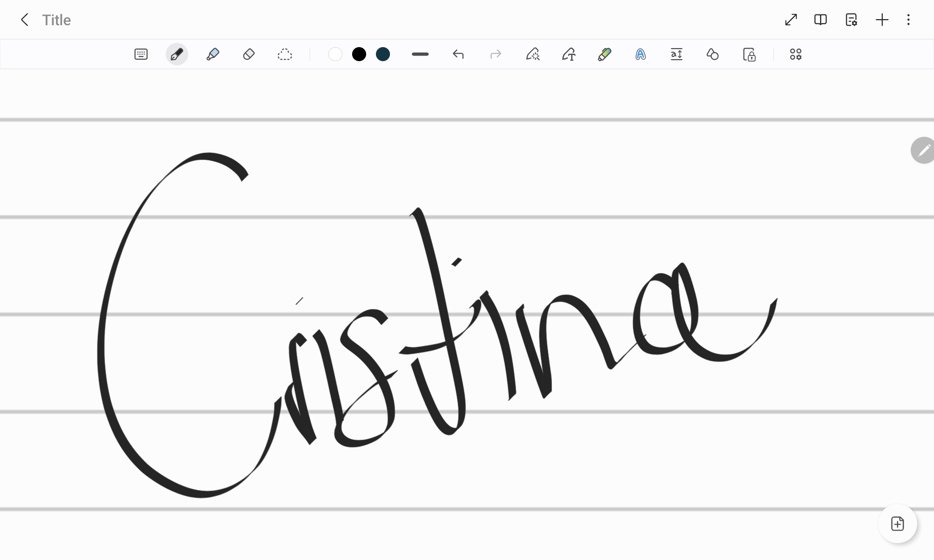Image resolution: width=934 pixels, height=560 pixels.
Task: Convert handwriting to text
Action: pos(568,54)
